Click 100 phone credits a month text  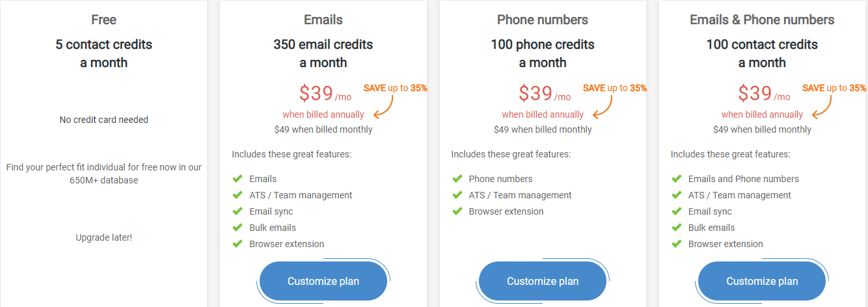coord(543,53)
